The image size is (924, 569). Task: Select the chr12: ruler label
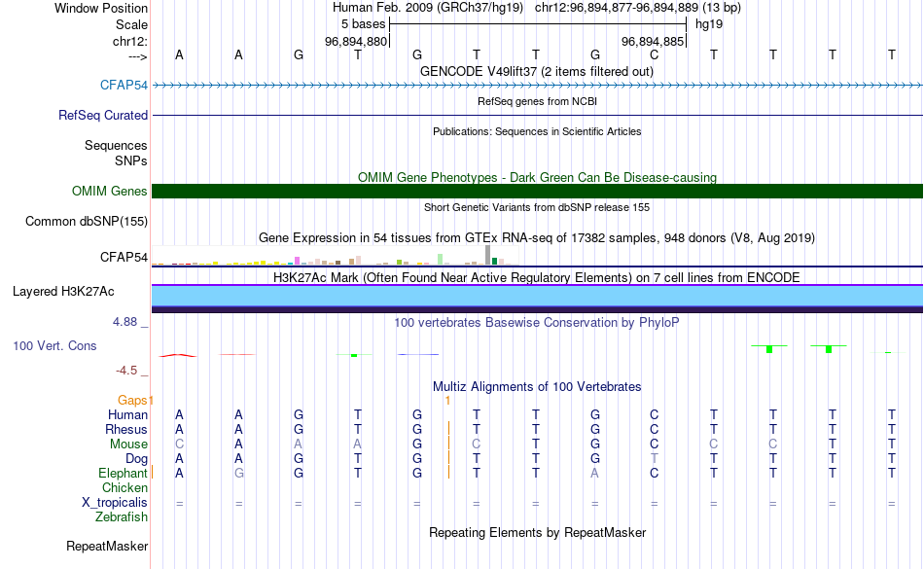130,41
